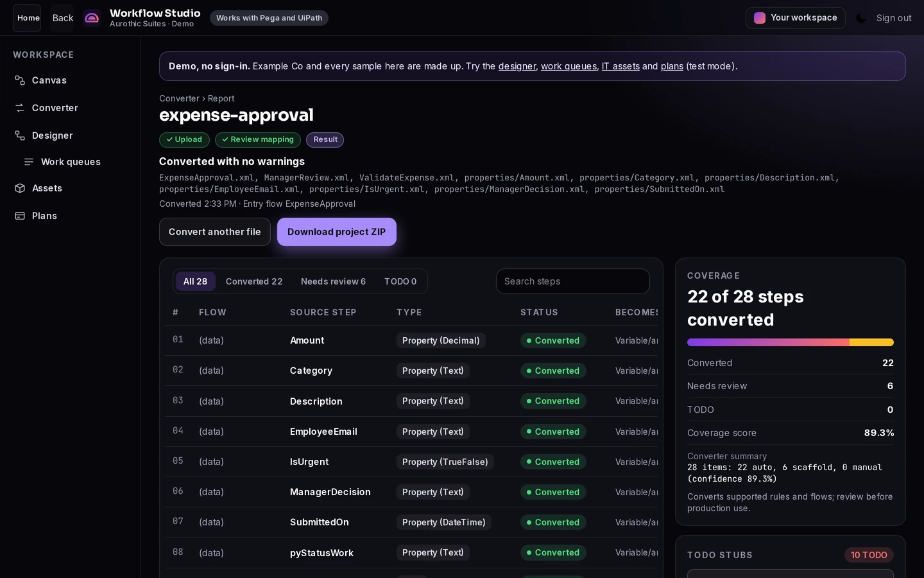Click the Workflow Studio logo icon
The height and width of the screenshot is (578, 924).
[92, 18]
